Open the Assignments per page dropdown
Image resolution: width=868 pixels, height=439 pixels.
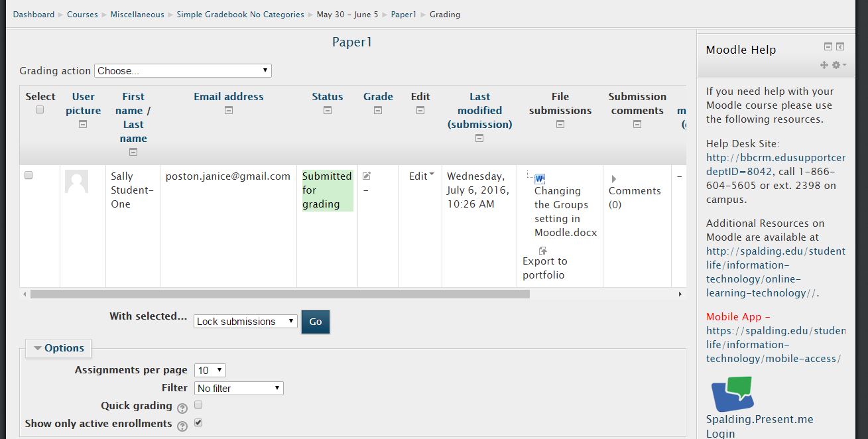click(210, 370)
